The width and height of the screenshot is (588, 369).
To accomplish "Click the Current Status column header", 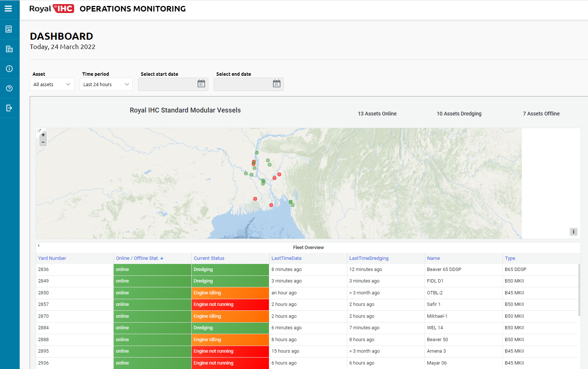I will point(209,258).
